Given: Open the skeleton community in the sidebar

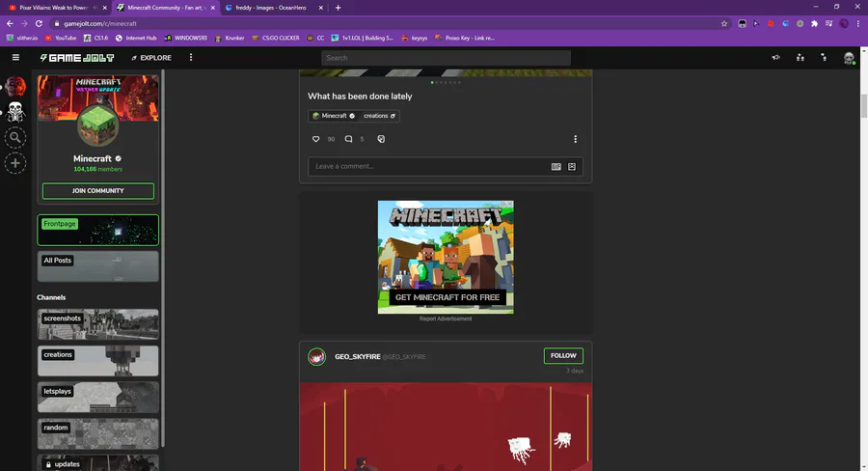Looking at the screenshot, I should click(x=15, y=112).
